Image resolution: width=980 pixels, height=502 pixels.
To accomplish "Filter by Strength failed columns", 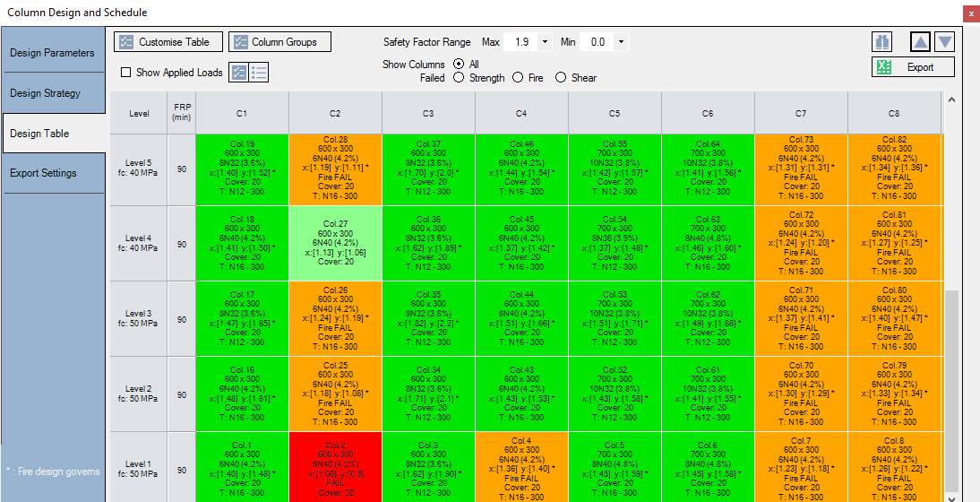I will [x=460, y=78].
